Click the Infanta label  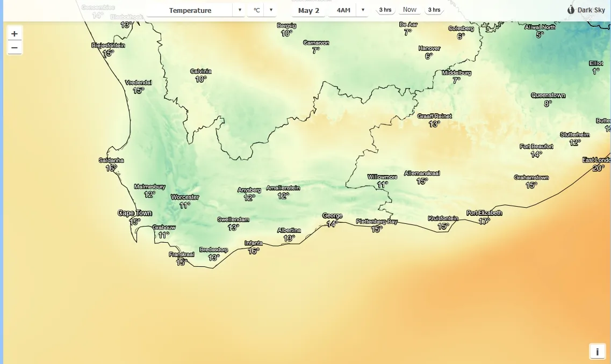click(254, 243)
